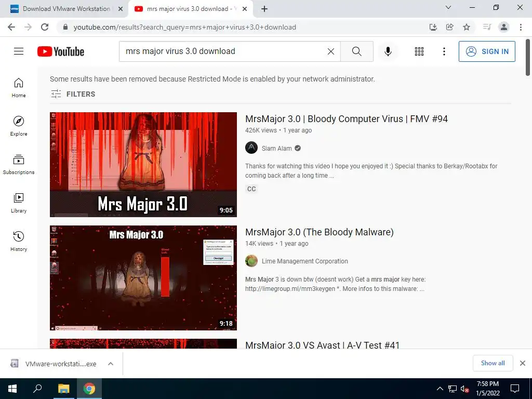Open the FILTERS options
The image size is (532, 399).
coord(73,94)
